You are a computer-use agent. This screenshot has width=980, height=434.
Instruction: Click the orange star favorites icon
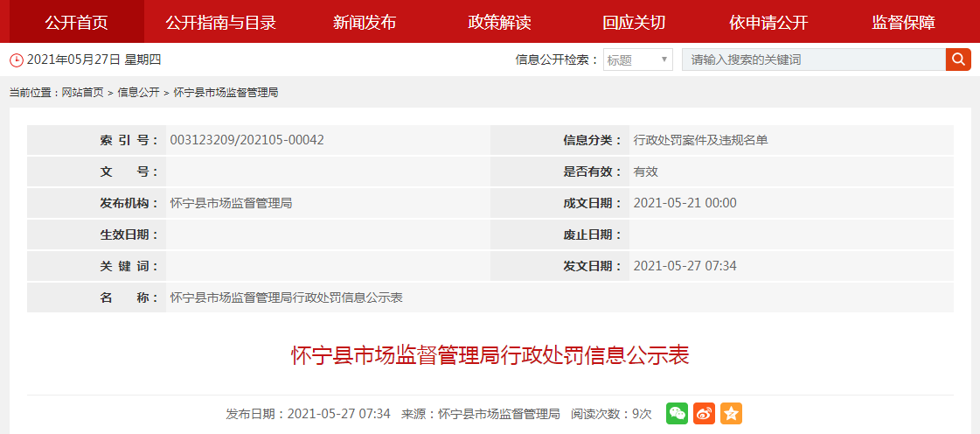(731, 413)
